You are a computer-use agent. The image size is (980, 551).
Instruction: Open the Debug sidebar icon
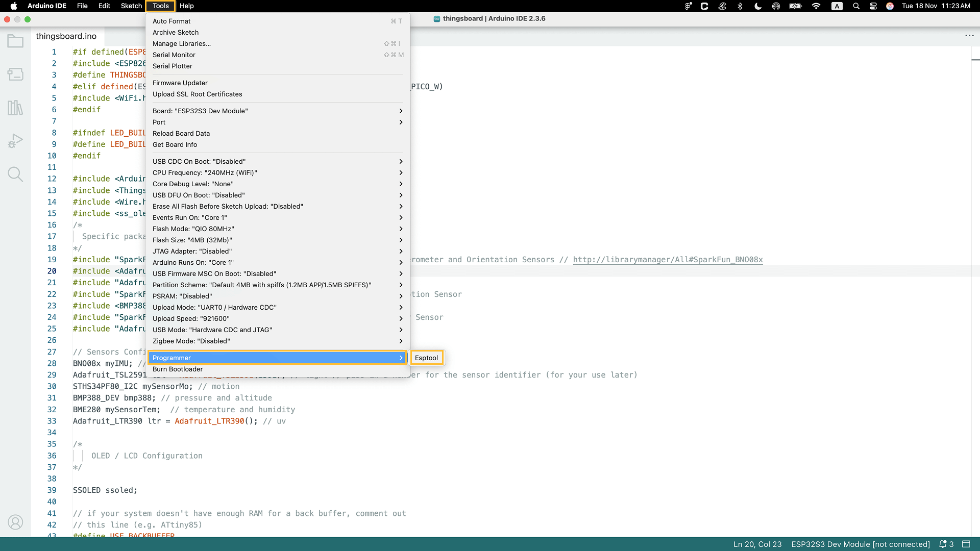pyautogui.click(x=15, y=141)
